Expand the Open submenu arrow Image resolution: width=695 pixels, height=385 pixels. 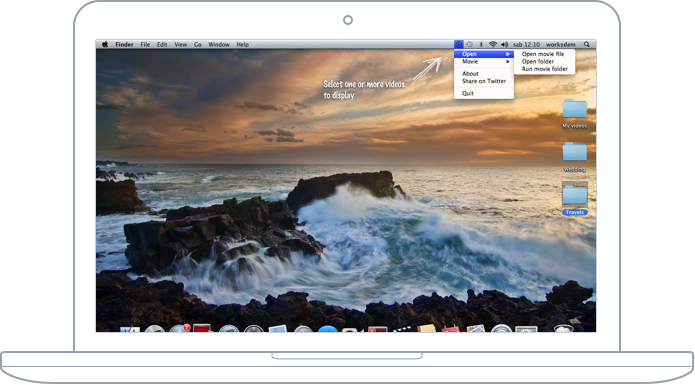click(508, 54)
